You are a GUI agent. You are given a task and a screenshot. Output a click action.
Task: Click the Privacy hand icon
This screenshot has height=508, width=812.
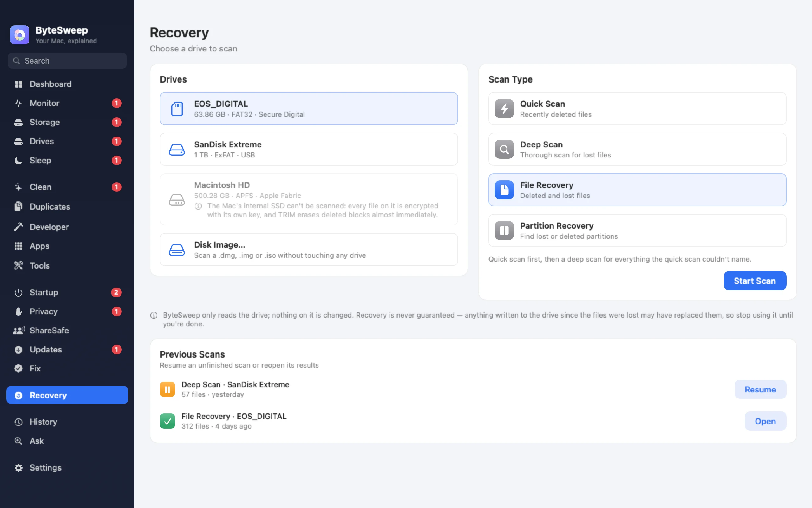pyautogui.click(x=18, y=311)
